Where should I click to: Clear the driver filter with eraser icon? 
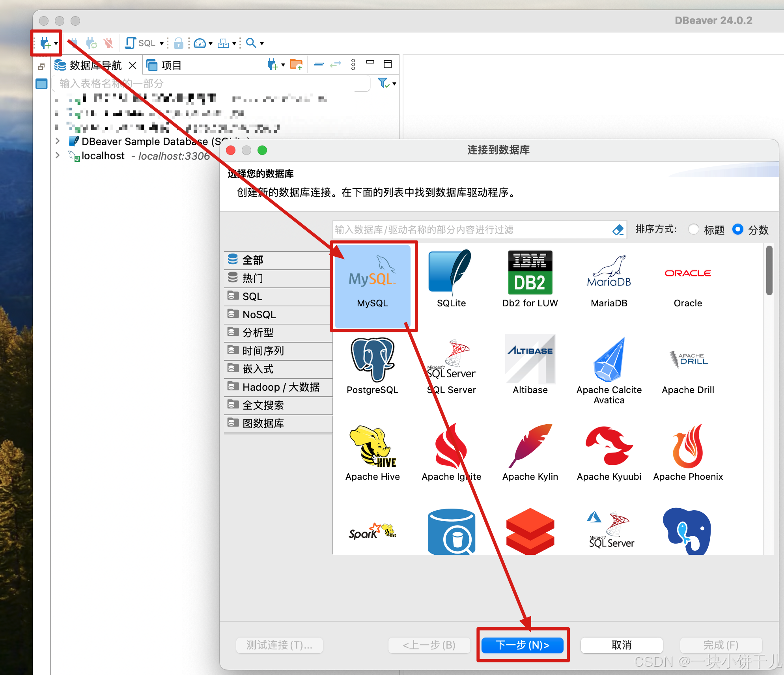point(618,229)
